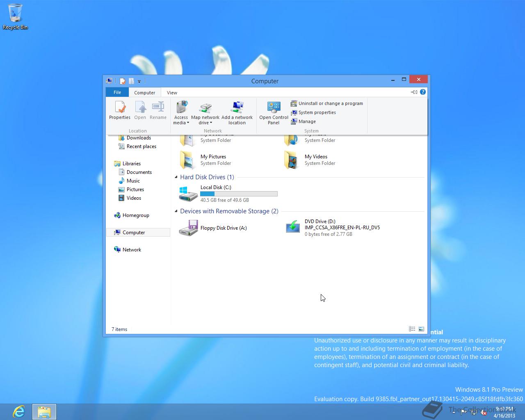The image size is (525, 420).
Task: Select Recent places in navigation pane
Action: (x=141, y=146)
